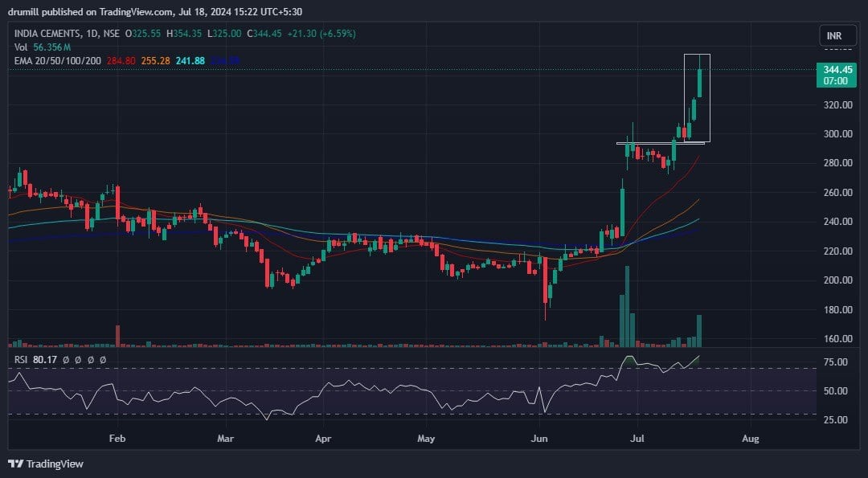Screen dimensions: 868x478
Task: Click the drumill published on TradingView.com header
Action: (155, 11)
